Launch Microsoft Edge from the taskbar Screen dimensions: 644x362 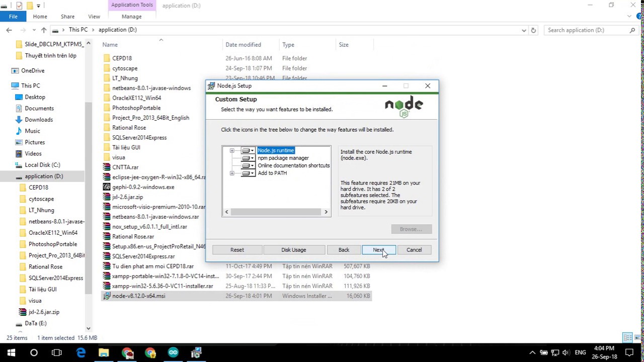[80, 352]
